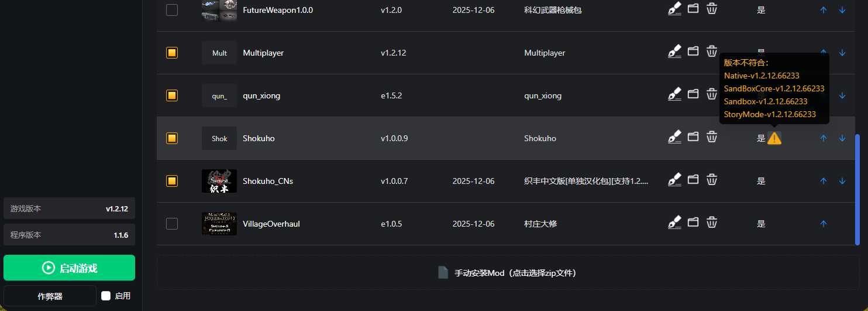Move Multiplayer mod up in order
868x311 pixels.
[x=824, y=53]
